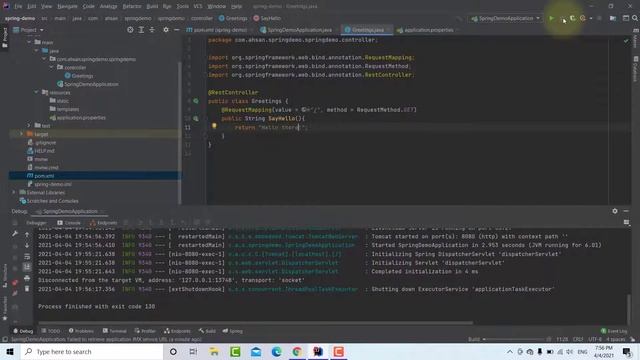Hide the Debug tool window

(626, 211)
